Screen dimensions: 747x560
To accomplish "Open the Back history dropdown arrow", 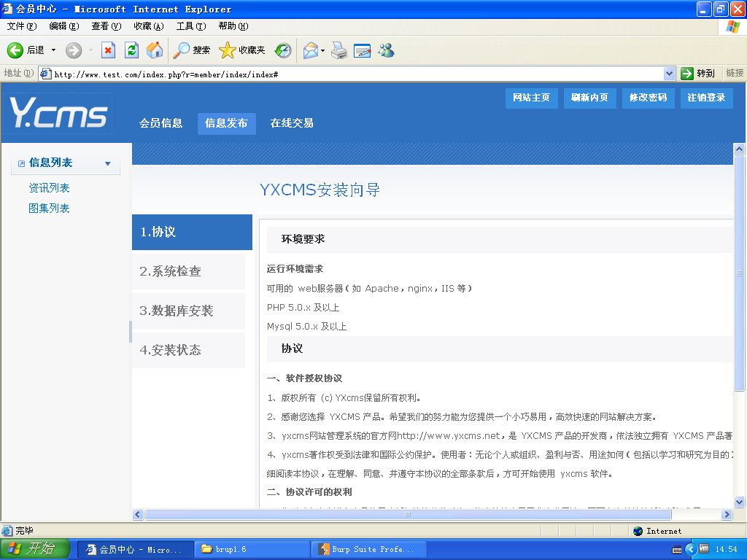I will 53,50.
